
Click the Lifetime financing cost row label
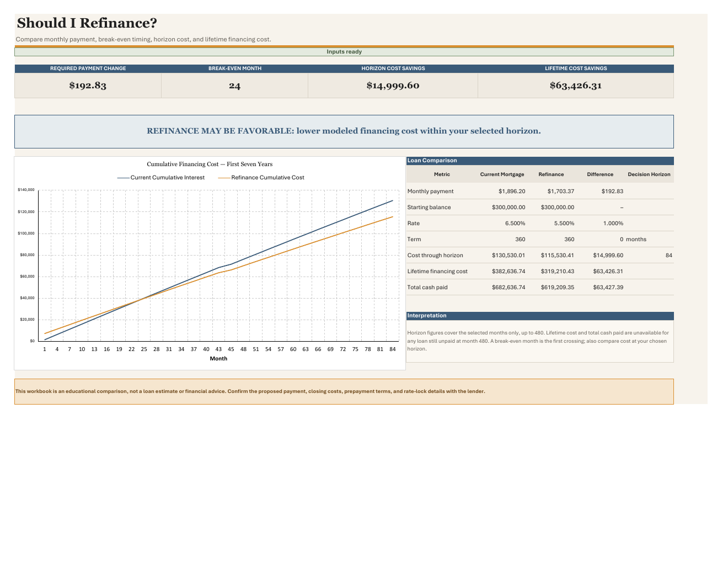pos(437,272)
